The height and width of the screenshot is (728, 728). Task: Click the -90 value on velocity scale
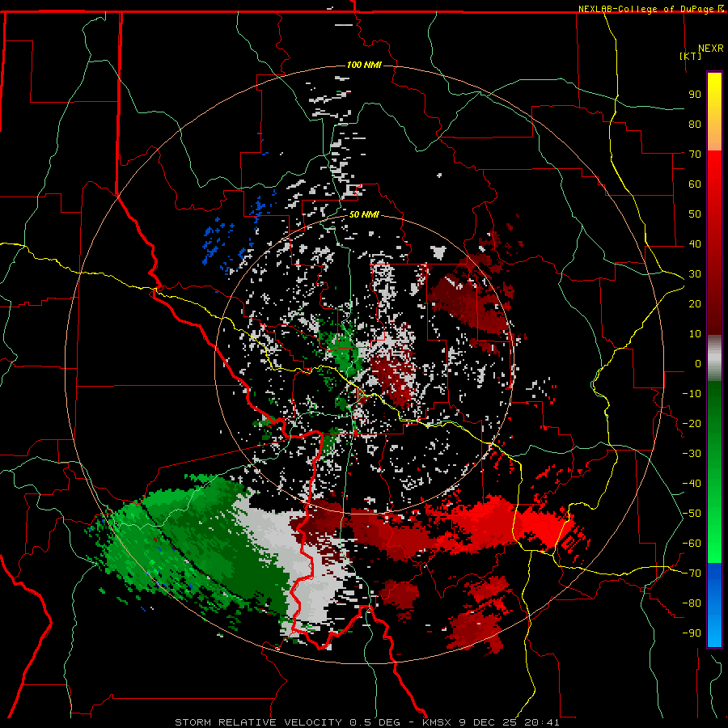(692, 633)
